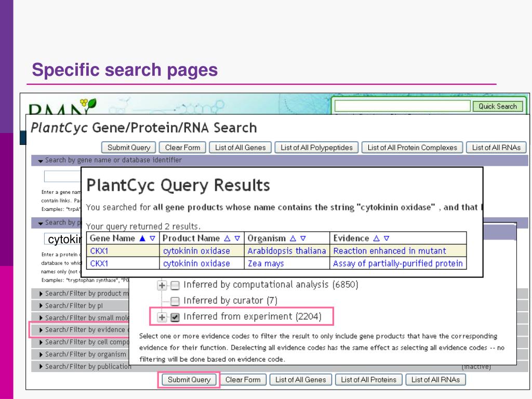Check the Inferred by curator box
Screen dimensions: 532x399
(x=175, y=301)
